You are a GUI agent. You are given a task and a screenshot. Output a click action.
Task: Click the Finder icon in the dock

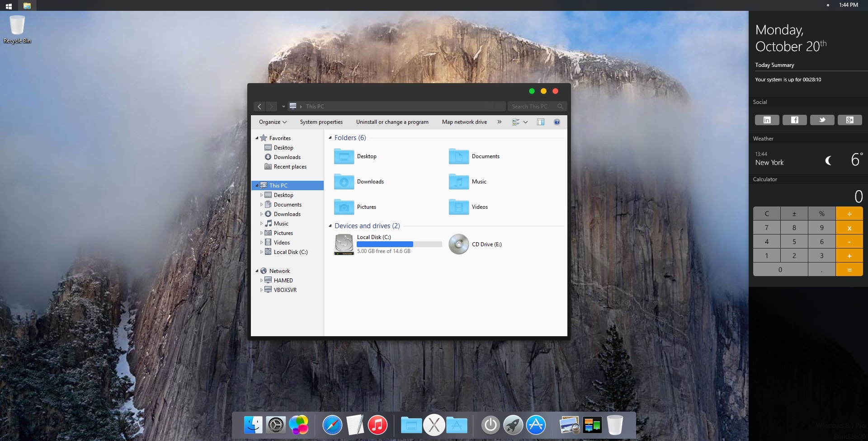point(253,425)
